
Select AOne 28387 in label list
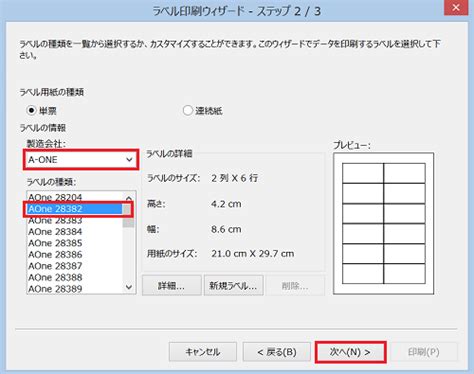tap(75, 266)
